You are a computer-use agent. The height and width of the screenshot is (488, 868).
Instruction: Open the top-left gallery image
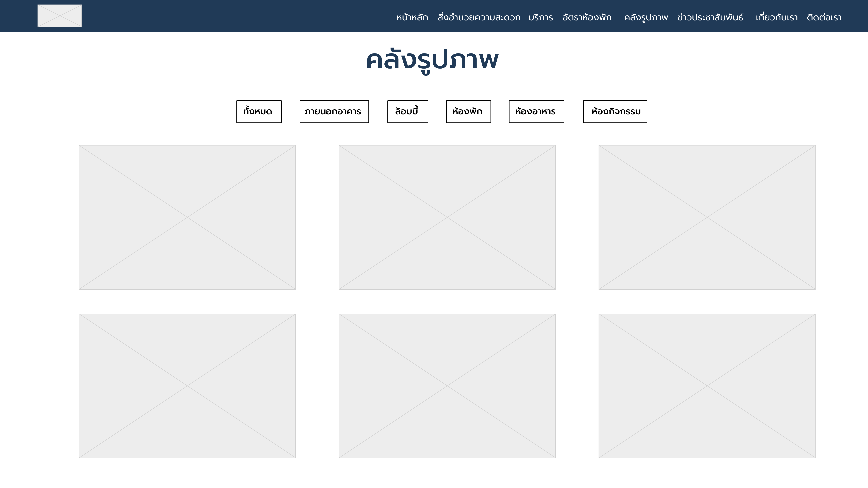(187, 217)
